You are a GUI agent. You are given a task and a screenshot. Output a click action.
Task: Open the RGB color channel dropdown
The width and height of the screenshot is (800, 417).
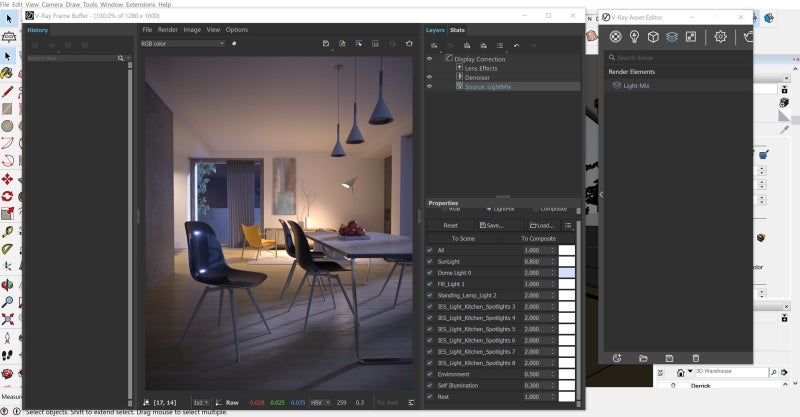tap(183, 44)
